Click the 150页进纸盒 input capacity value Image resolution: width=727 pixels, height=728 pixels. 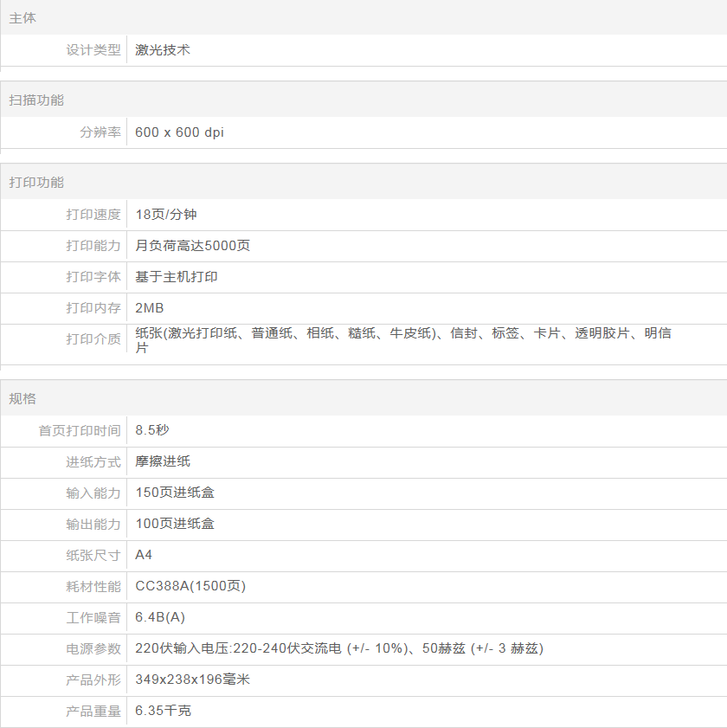pos(175,493)
